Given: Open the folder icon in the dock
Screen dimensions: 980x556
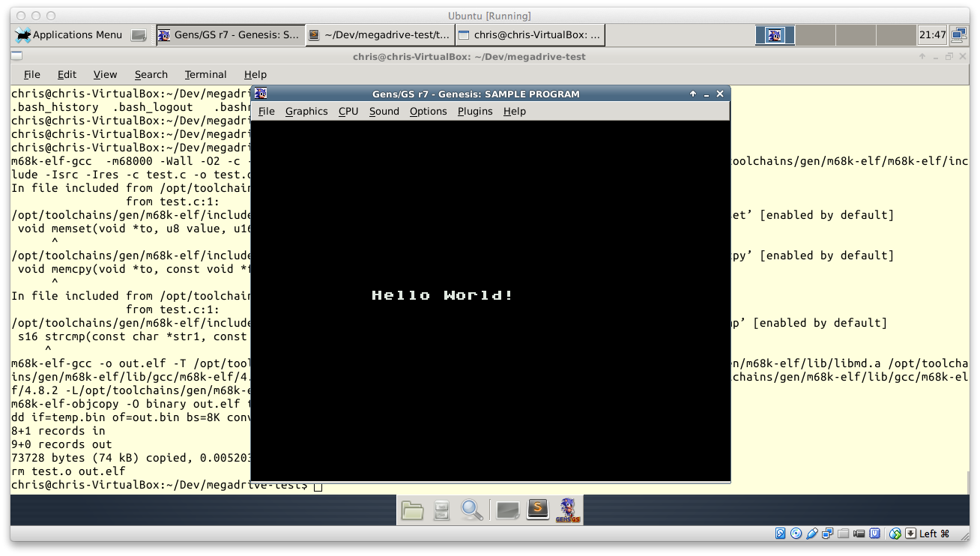Looking at the screenshot, I should click(411, 510).
